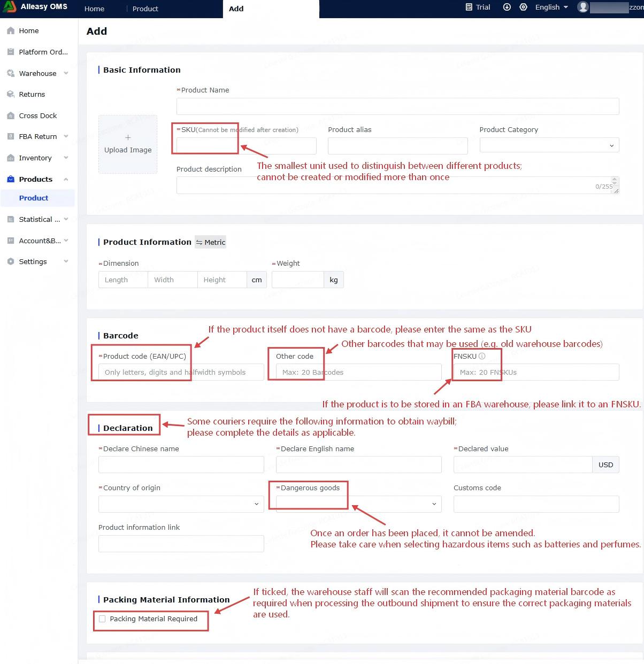644x664 pixels.
Task: Select Product submenu item in sidebar
Action: click(37, 198)
